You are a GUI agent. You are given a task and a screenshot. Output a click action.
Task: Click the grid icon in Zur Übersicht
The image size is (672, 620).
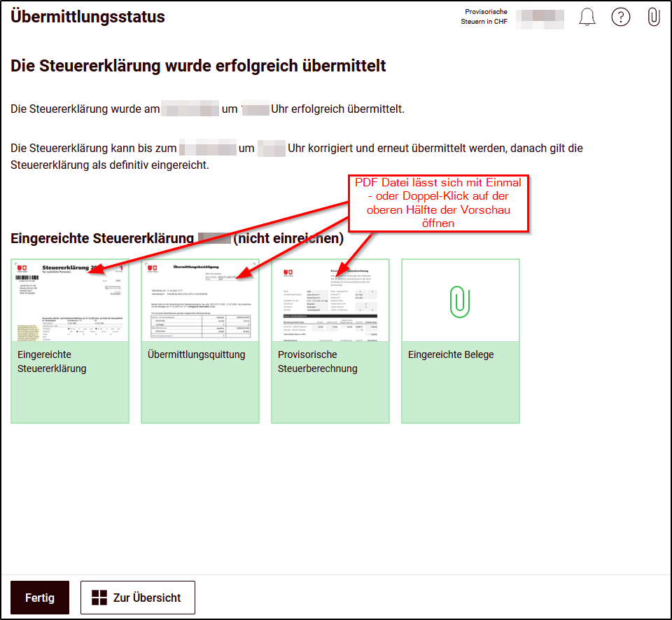click(x=99, y=598)
